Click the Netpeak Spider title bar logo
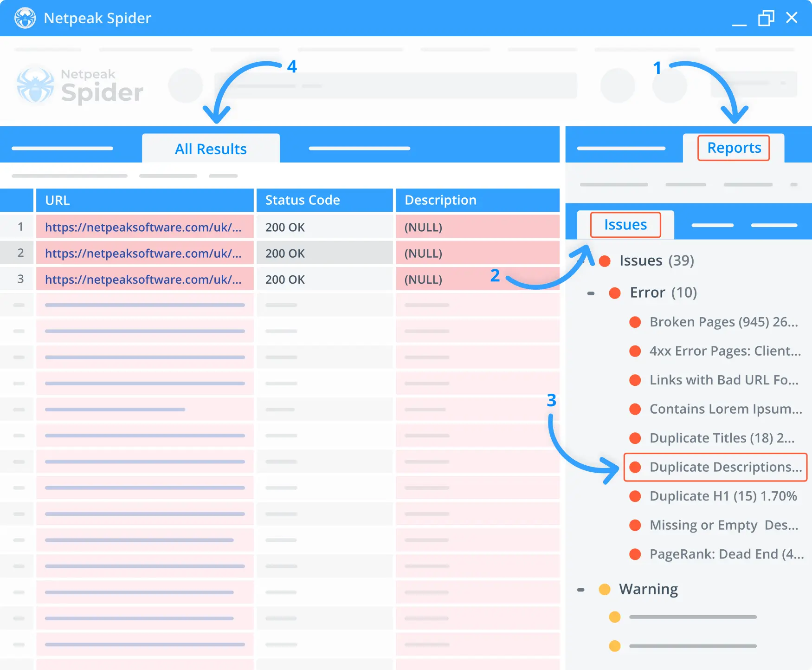The height and width of the screenshot is (670, 812). (25, 18)
